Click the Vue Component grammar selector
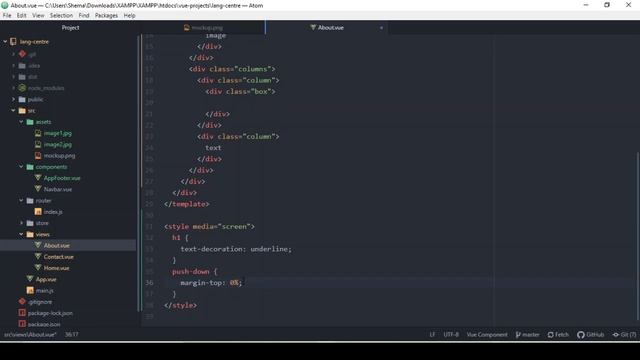 (487, 335)
